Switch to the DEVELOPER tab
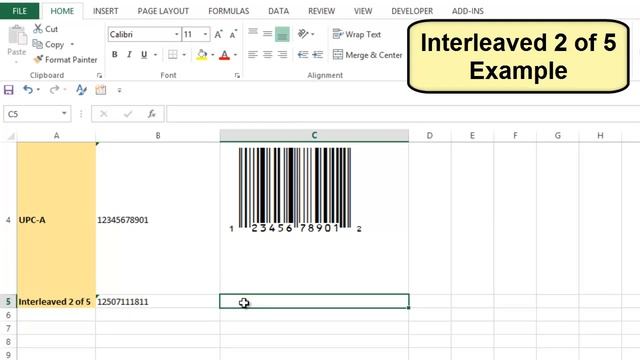This screenshot has width=640, height=360. pyautogui.click(x=412, y=11)
